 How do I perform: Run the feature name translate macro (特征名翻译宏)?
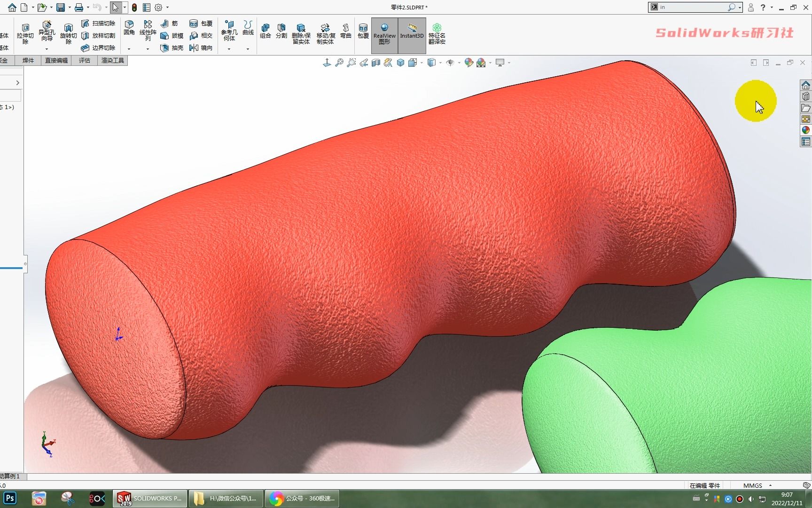pyautogui.click(x=437, y=33)
